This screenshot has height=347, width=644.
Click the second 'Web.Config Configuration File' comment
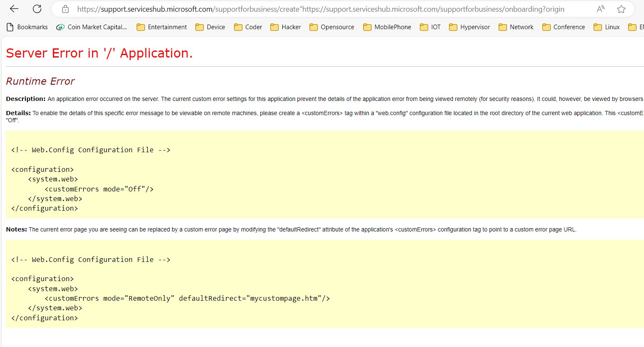pos(91,259)
